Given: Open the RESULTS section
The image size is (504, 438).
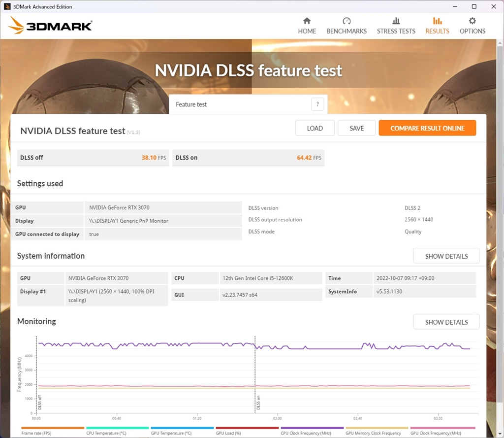Looking at the screenshot, I should [x=437, y=26].
